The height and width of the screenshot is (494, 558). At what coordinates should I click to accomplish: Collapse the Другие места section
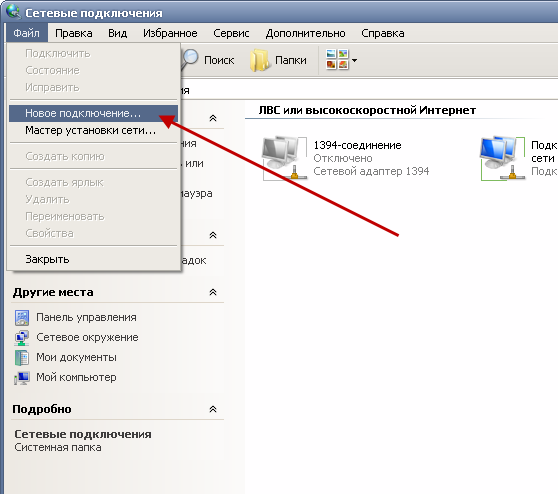coord(213,292)
